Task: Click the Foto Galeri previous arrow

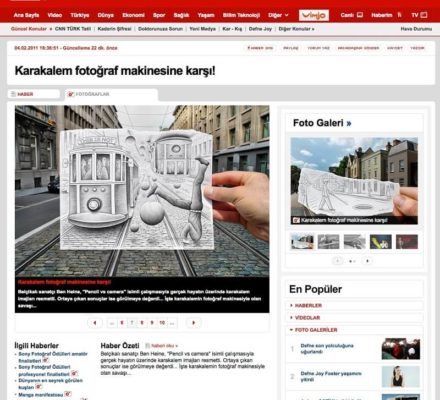Action: click(337, 261)
